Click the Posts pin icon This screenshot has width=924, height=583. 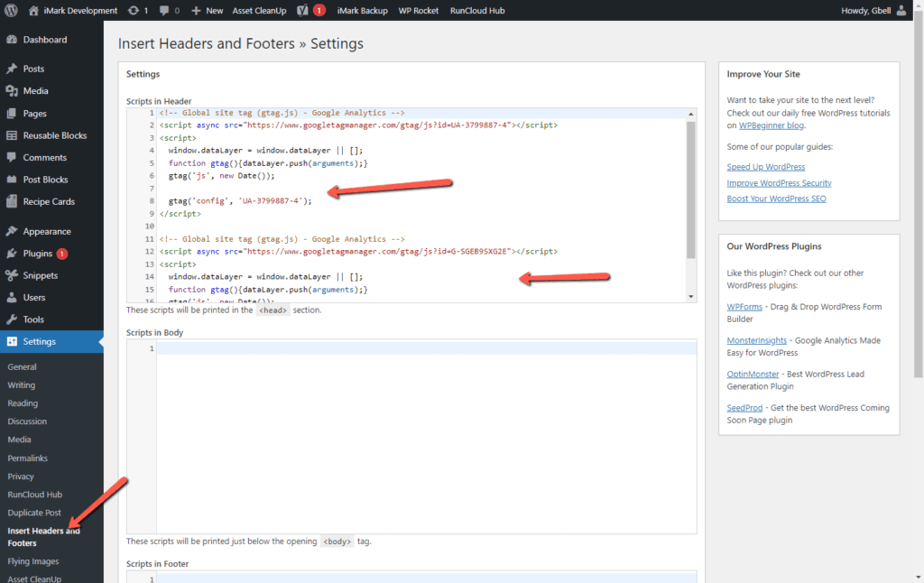point(12,69)
